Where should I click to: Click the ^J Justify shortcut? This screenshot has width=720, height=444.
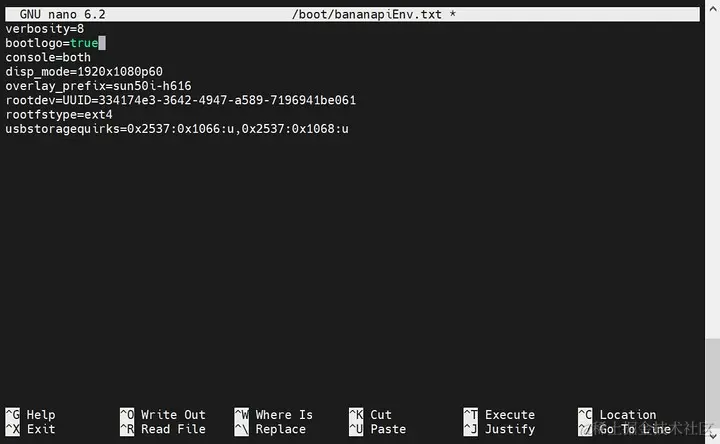pos(499,429)
